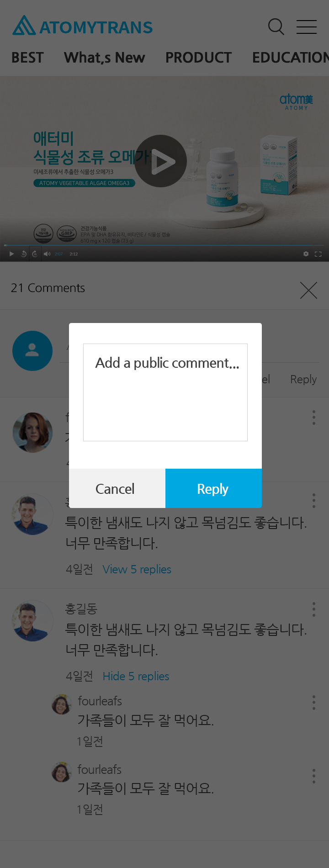Open the search magnifier icon in header
Screen dimensions: 329x868
[x=276, y=27]
